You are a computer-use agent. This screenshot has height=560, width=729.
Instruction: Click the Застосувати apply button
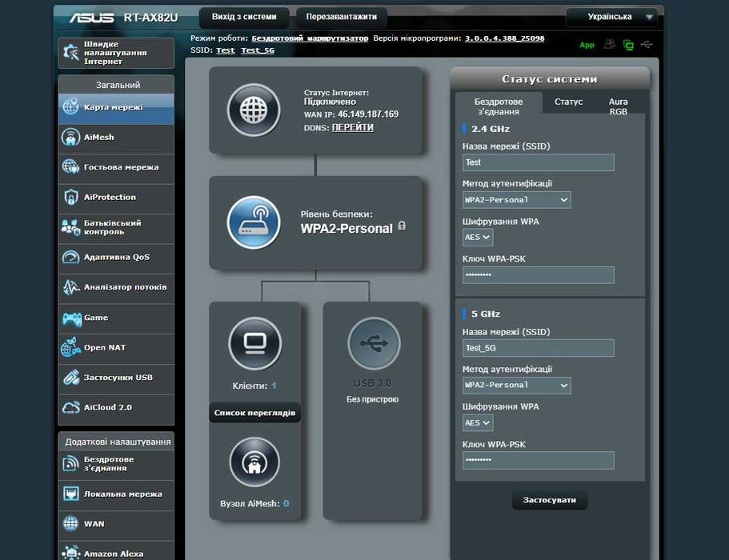coord(550,500)
